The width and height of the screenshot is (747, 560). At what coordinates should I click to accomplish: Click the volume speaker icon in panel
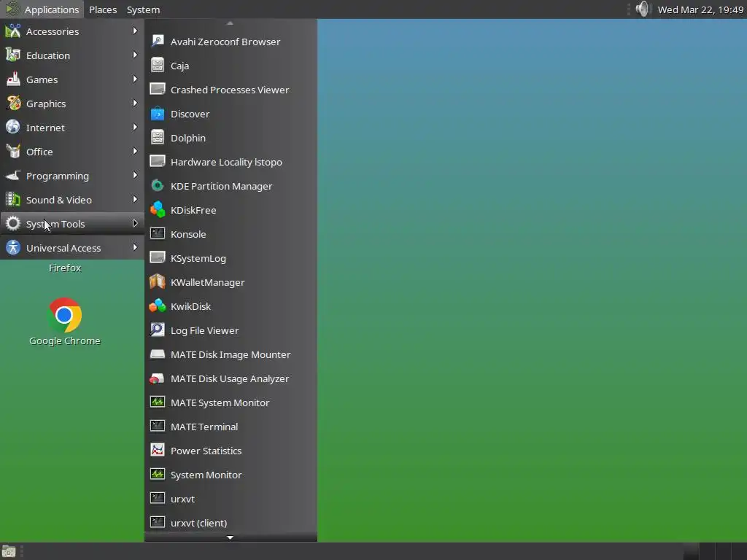click(642, 9)
